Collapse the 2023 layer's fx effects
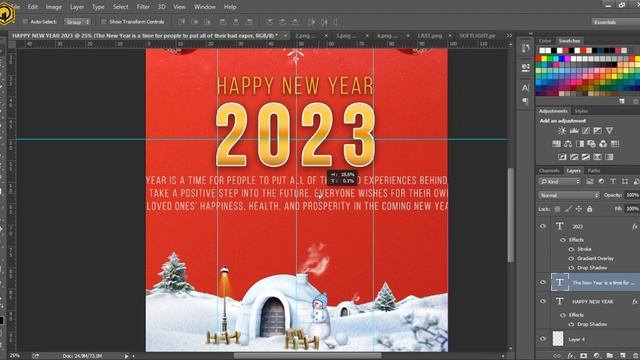The height and width of the screenshot is (360, 640). coord(635,226)
